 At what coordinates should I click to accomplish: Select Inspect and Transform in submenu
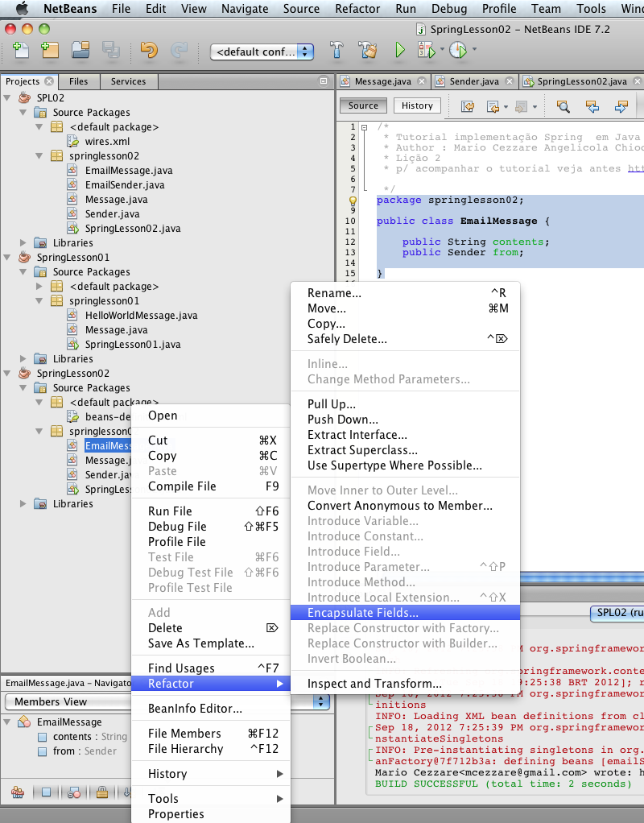pos(405,684)
